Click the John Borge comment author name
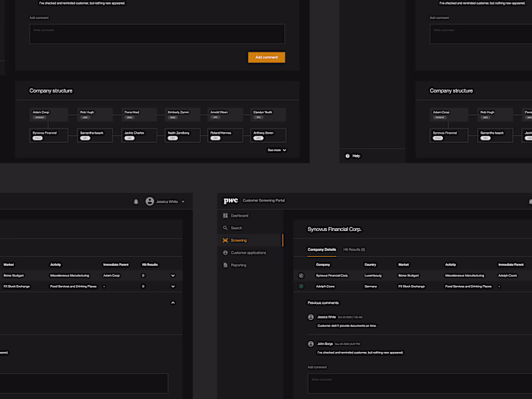 [325, 344]
